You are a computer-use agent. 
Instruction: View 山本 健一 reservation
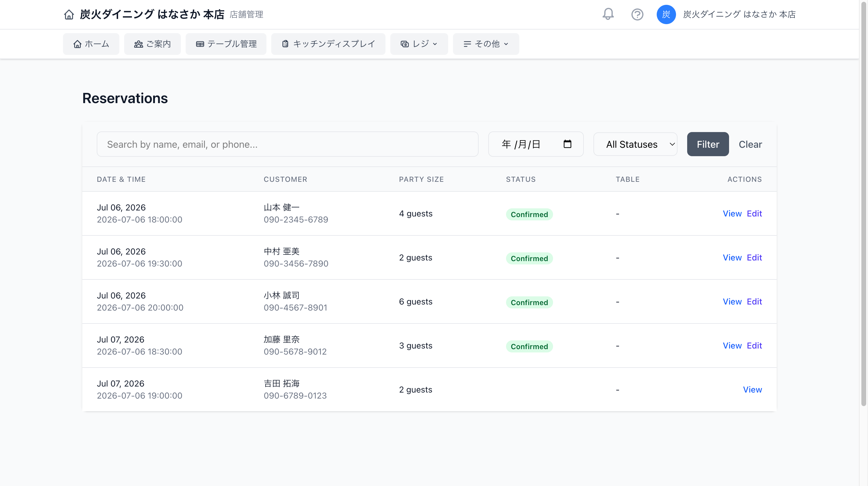coord(732,213)
